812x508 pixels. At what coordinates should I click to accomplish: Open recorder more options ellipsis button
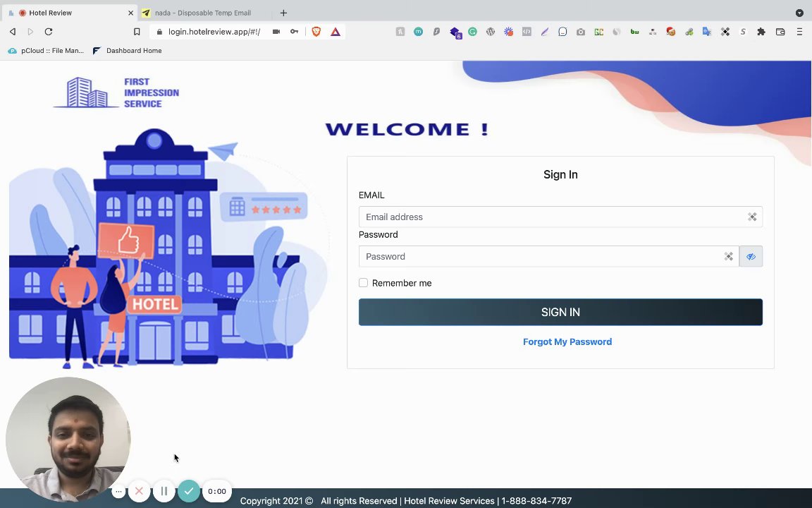[x=118, y=491]
